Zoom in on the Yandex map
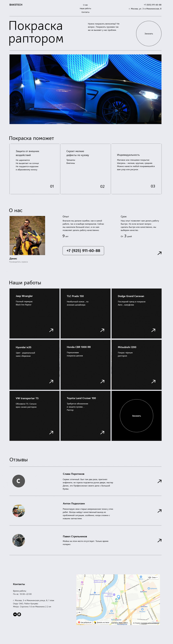 pyautogui.click(x=79, y=590)
